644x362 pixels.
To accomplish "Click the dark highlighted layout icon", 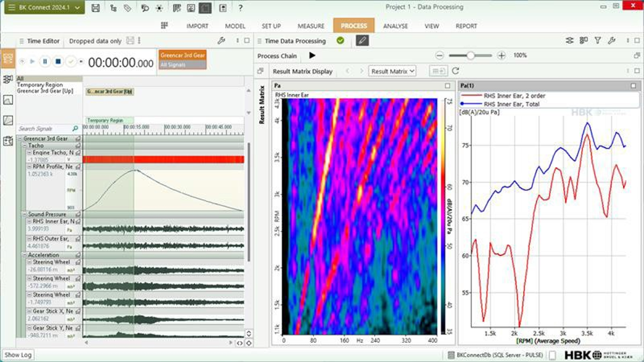I will point(205,8).
